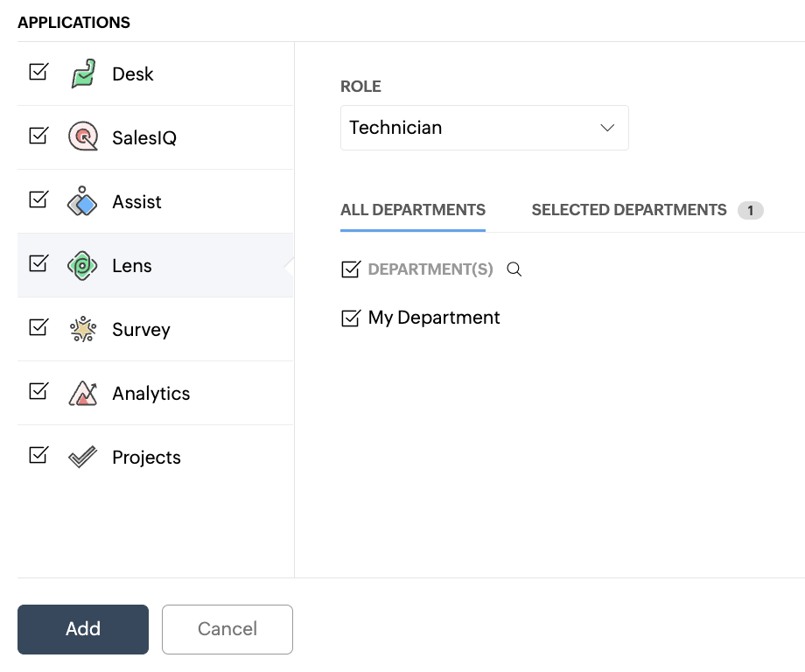Click the Lens application icon
Viewport: 805px width, 672px height.
click(x=82, y=265)
